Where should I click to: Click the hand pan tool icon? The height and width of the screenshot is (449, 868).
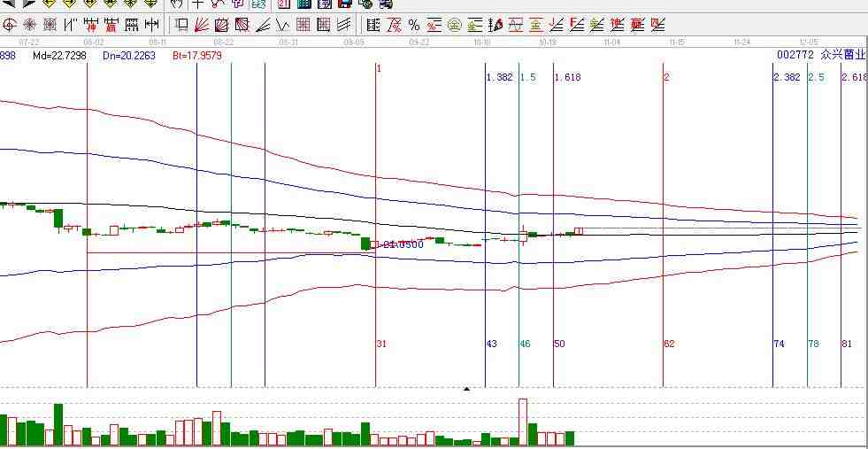tap(177, 4)
